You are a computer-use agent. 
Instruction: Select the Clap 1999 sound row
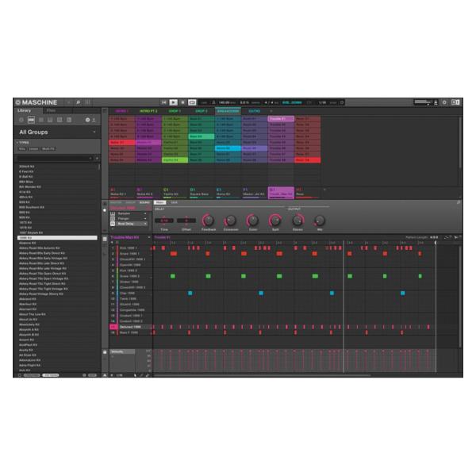click(x=131, y=293)
